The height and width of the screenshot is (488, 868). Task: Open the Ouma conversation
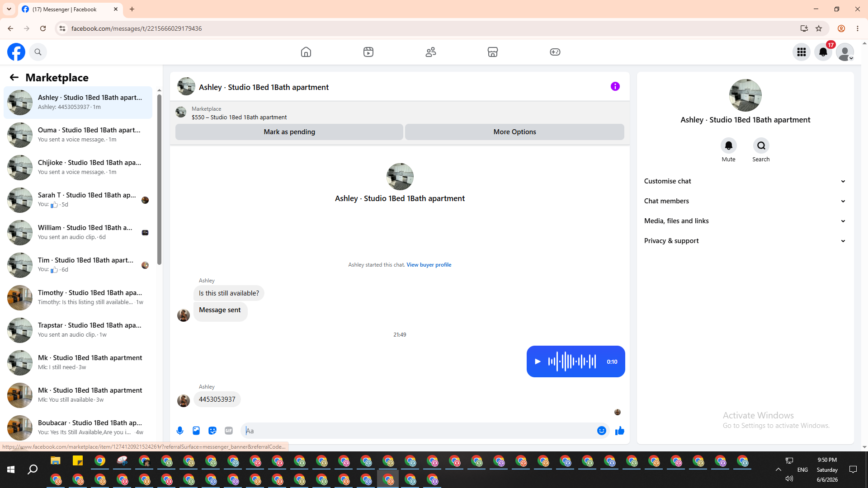point(78,135)
